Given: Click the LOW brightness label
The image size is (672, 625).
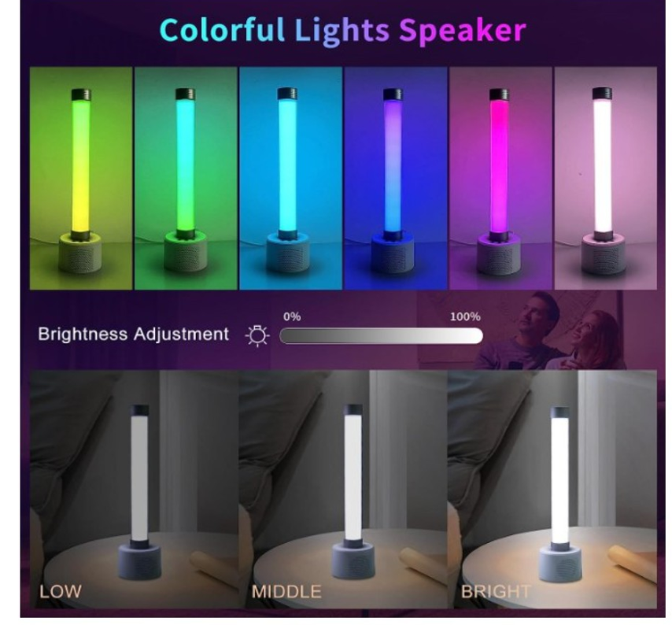Looking at the screenshot, I should 61,592.
